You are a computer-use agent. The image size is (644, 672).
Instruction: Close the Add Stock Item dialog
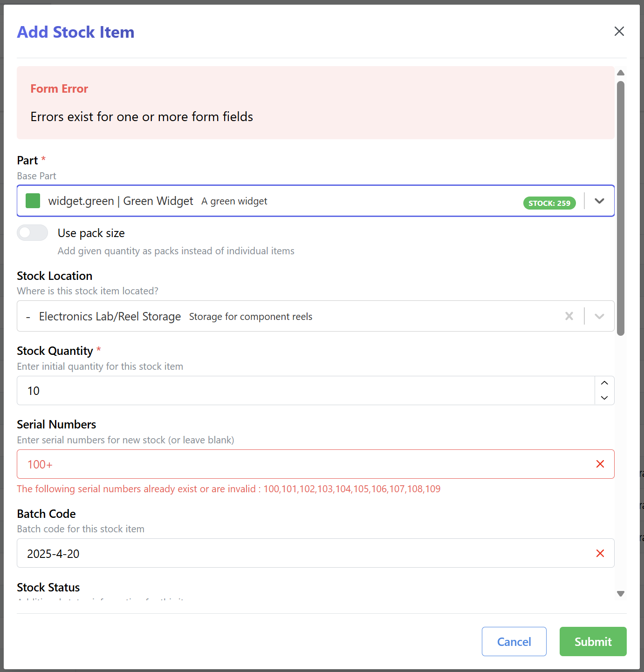tap(619, 31)
